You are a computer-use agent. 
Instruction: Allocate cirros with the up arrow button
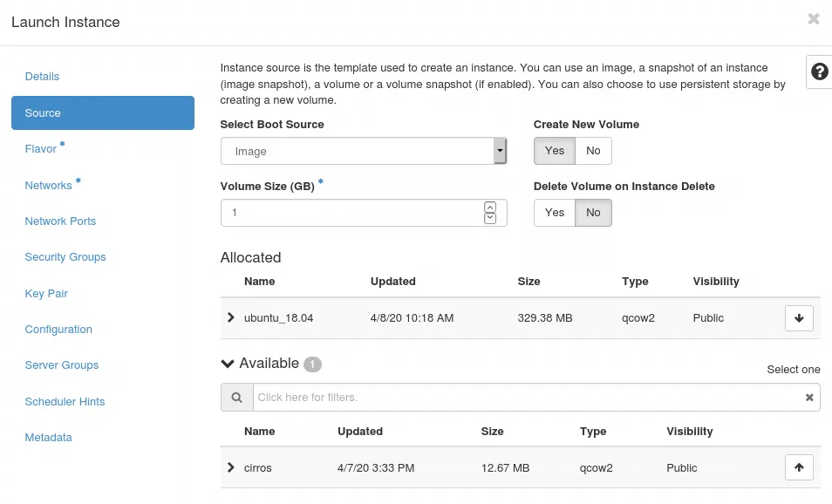point(799,467)
